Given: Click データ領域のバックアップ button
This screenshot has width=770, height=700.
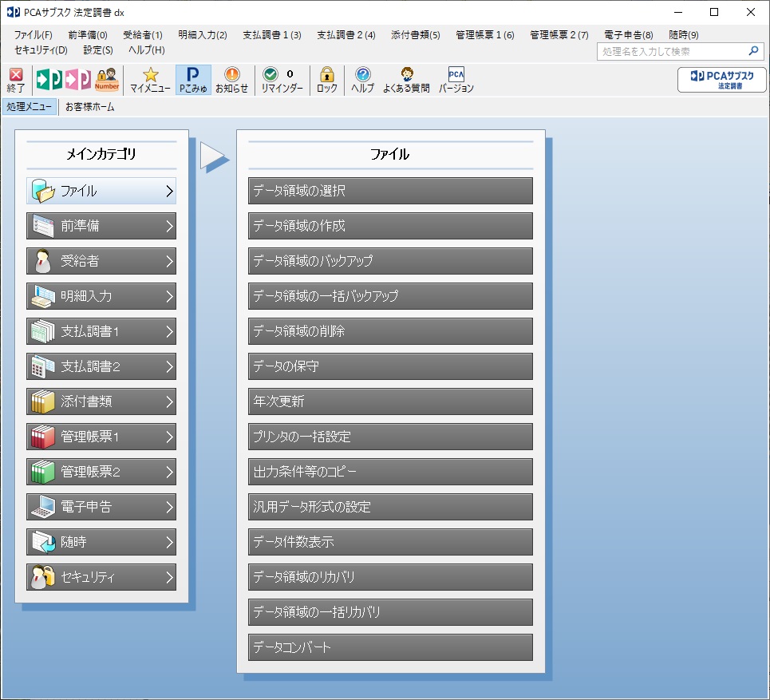Looking at the screenshot, I should click(x=390, y=261).
